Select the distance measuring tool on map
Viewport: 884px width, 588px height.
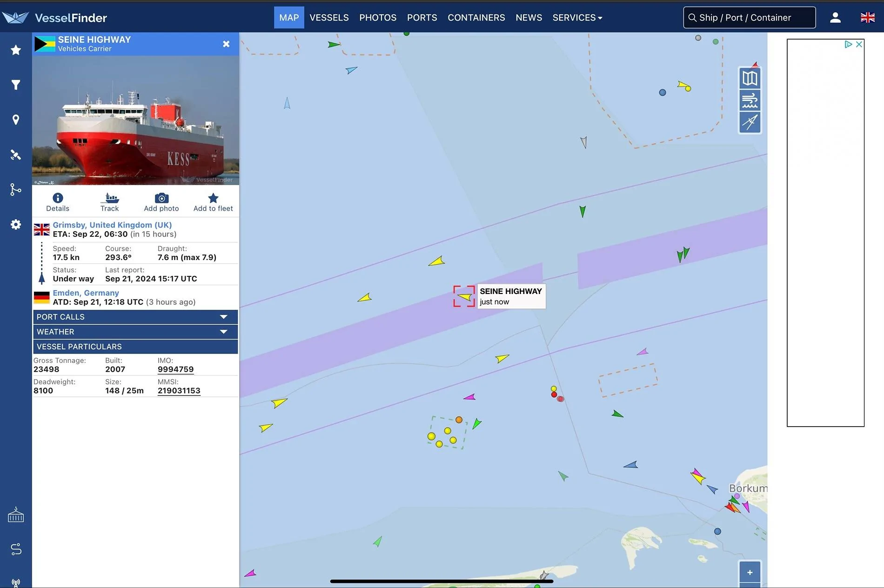[x=750, y=122]
